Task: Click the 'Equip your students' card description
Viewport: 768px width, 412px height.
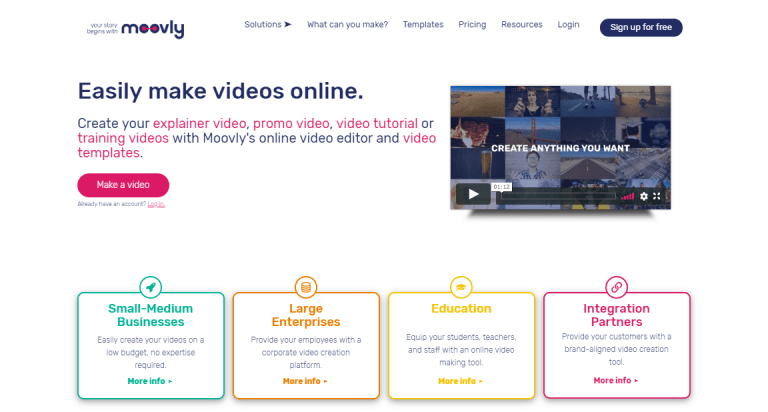Action: tap(461, 350)
